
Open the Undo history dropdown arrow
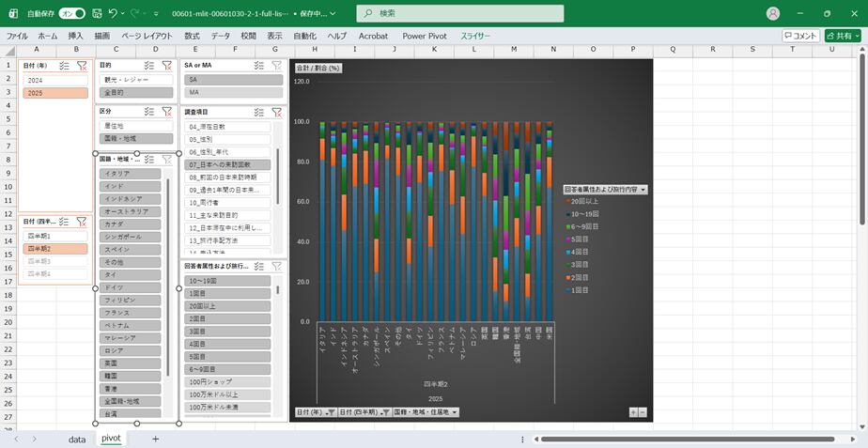click(x=123, y=13)
